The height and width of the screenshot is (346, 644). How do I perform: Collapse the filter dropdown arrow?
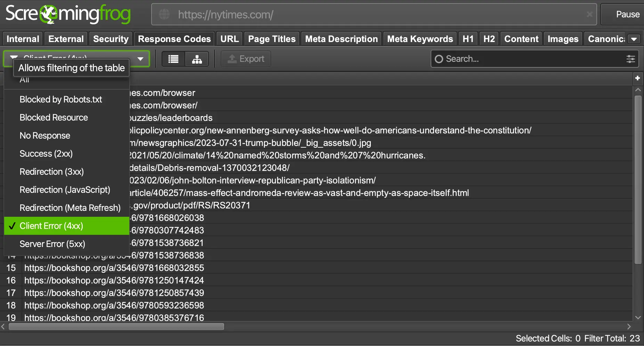140,59
